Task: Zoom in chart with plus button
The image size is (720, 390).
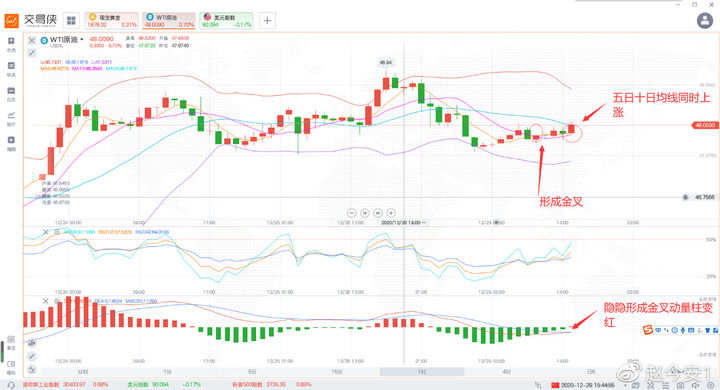Action: [391, 213]
